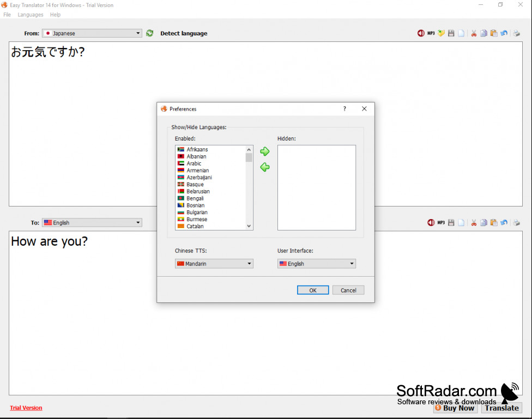
Task: Open the Help menu
Action: click(x=55, y=15)
